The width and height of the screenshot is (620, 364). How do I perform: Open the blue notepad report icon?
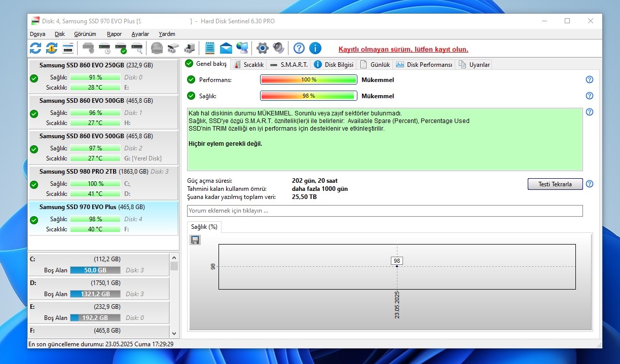(210, 48)
